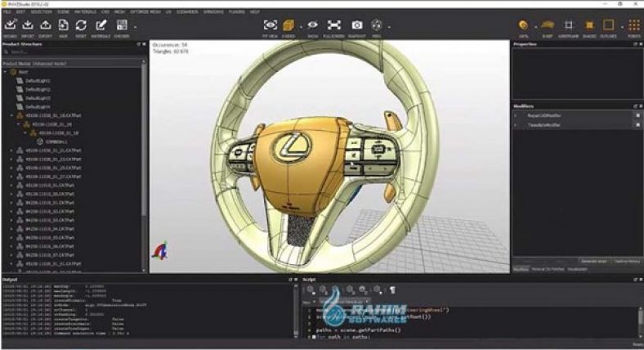Open the Optimize Mesh menu
The image size is (644, 350).
coord(145,12)
